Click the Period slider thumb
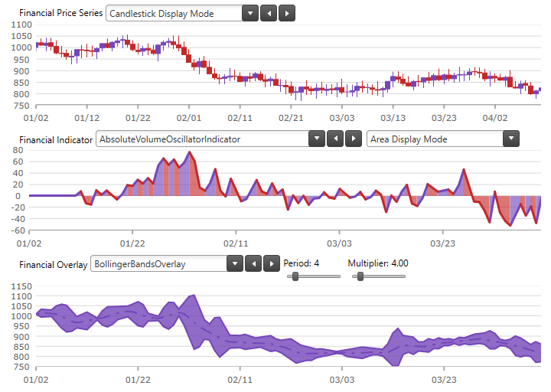The image size is (551, 392). (295, 276)
